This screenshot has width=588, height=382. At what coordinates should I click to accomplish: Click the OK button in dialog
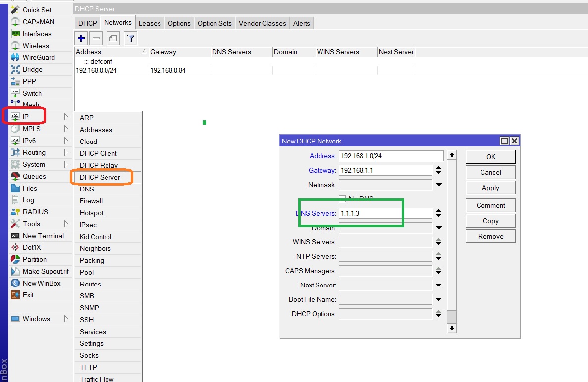coord(490,157)
